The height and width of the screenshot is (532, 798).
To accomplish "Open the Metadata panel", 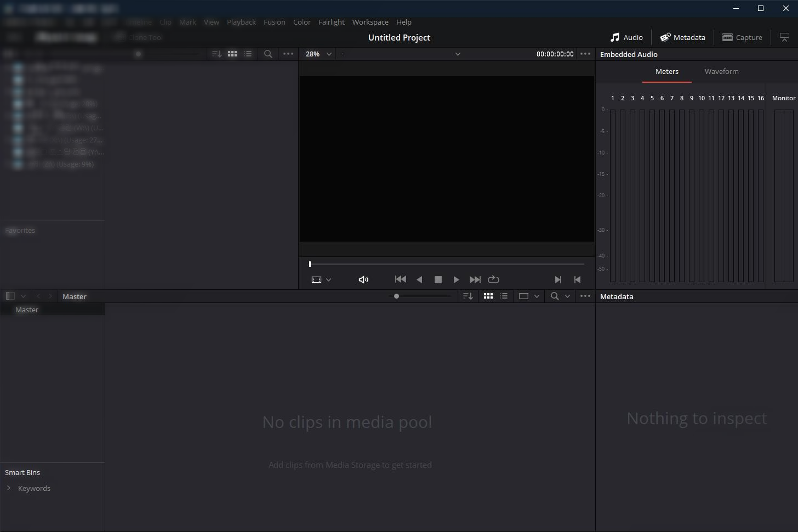I will 682,37.
